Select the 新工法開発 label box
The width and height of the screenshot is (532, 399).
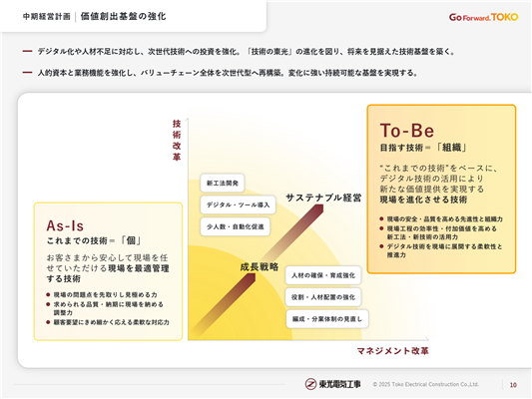coord(223,184)
